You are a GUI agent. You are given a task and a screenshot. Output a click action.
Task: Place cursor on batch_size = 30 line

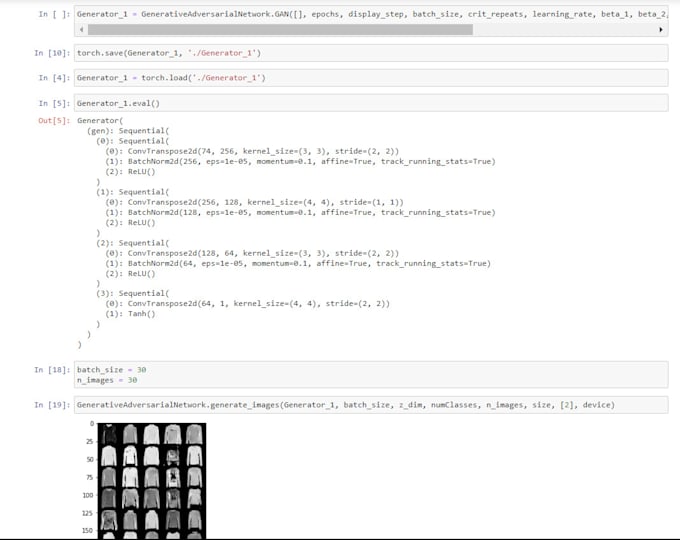pyautogui.click(x=112, y=369)
